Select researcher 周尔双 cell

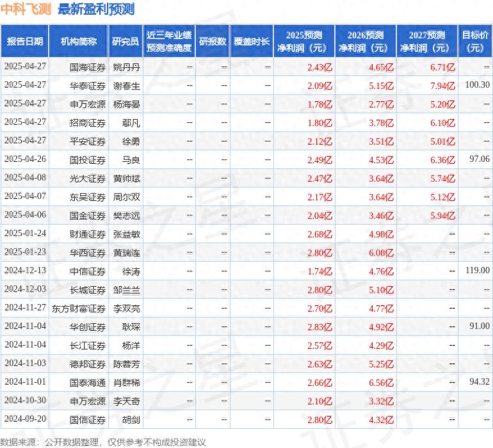pos(126,197)
